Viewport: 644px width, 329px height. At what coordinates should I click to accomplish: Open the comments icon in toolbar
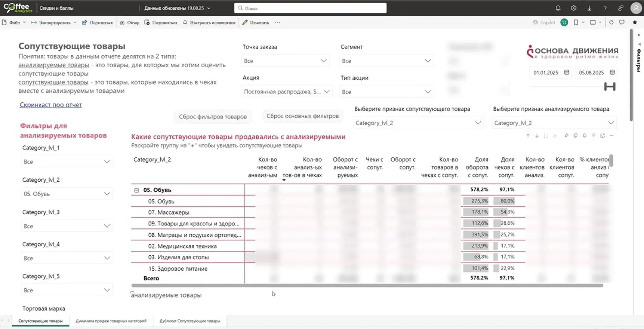(x=622, y=23)
